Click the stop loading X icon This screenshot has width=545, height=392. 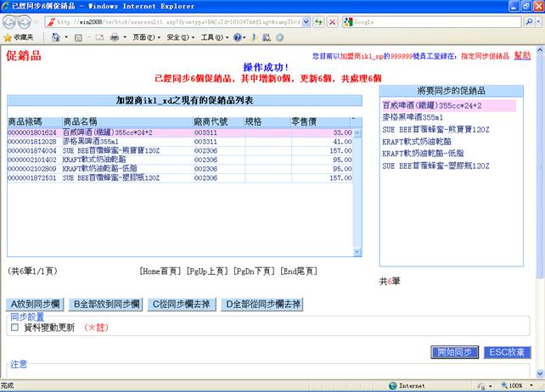pyautogui.click(x=332, y=21)
